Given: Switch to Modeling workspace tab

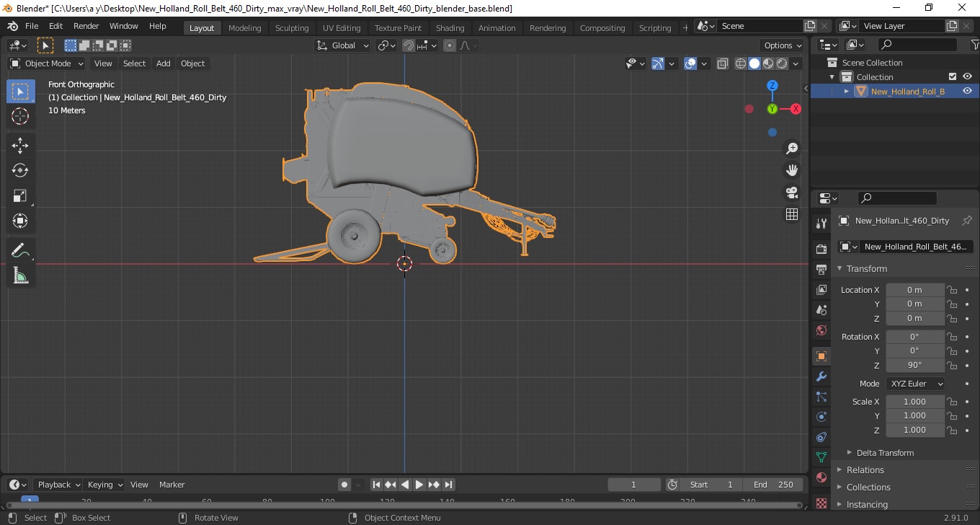Looking at the screenshot, I should tap(244, 28).
